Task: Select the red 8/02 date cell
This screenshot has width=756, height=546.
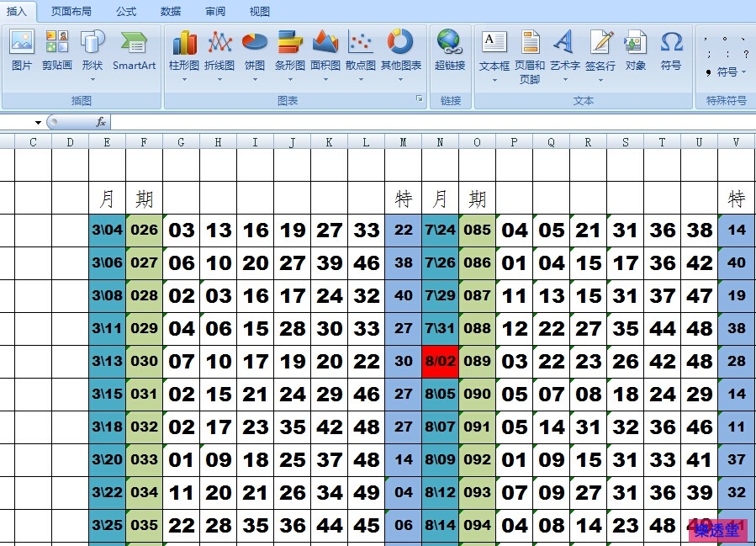Action: pos(440,361)
